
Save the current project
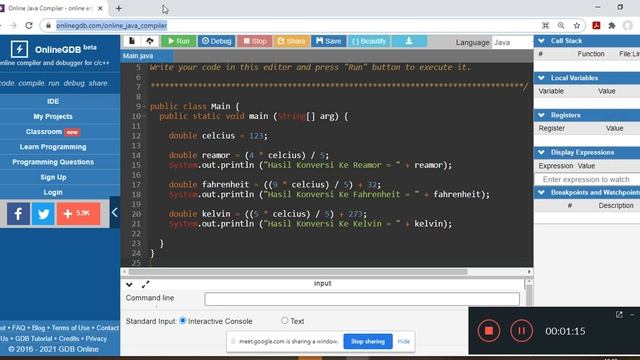point(329,41)
